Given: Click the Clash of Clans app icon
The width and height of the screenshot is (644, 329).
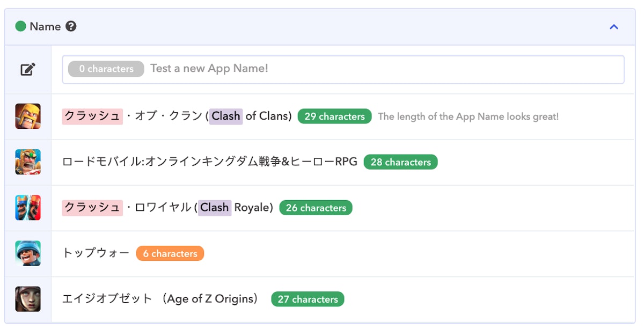Looking at the screenshot, I should point(28,116).
